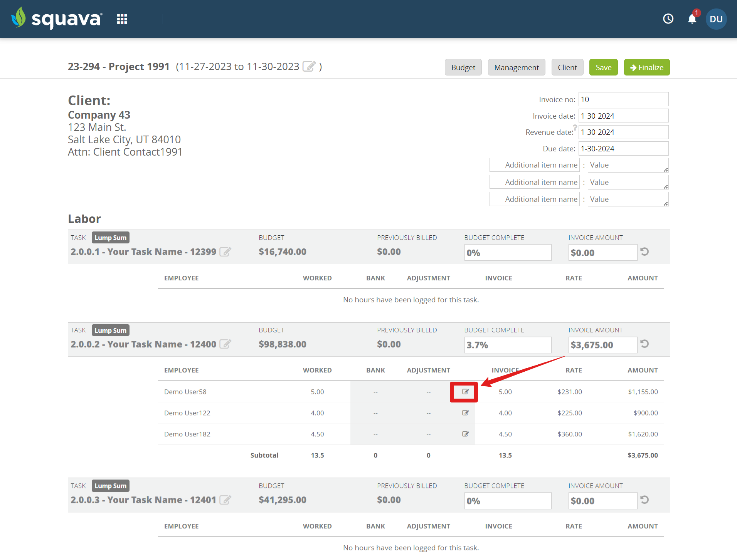Viewport: 737px width, 560px height.
Task: Click the third Additional item name field
Action: coord(535,199)
